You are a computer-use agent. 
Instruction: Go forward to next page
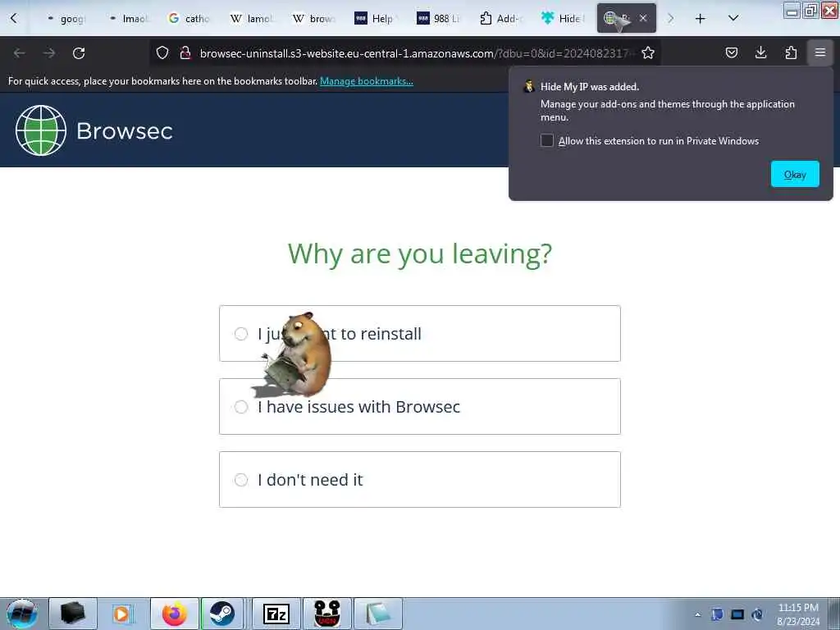[x=49, y=53]
